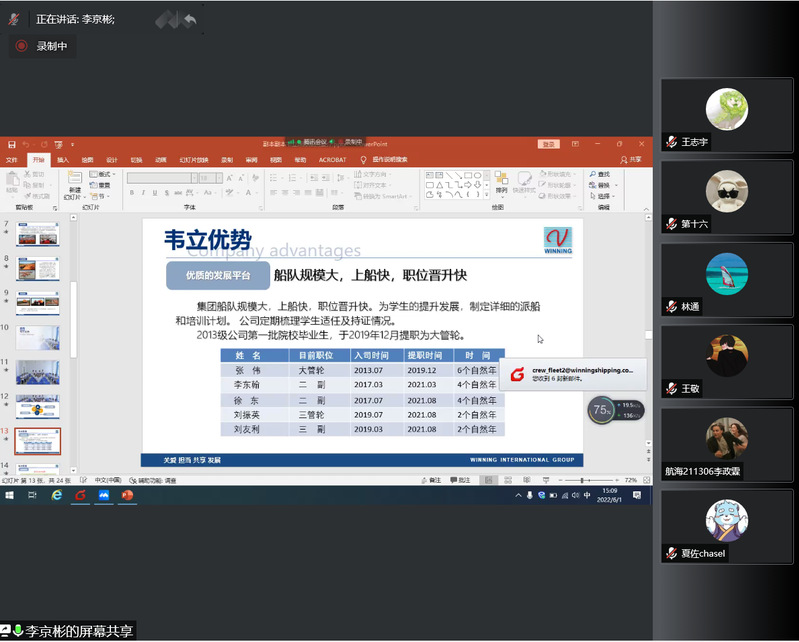
Task: Click the font color A button
Action: pyautogui.click(x=249, y=193)
